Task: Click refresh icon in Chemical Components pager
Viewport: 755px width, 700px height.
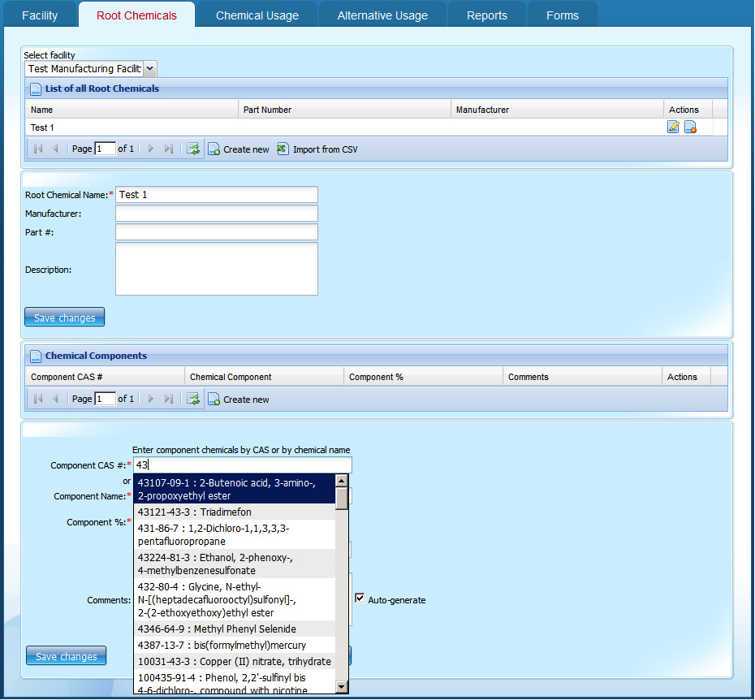Action: (193, 400)
